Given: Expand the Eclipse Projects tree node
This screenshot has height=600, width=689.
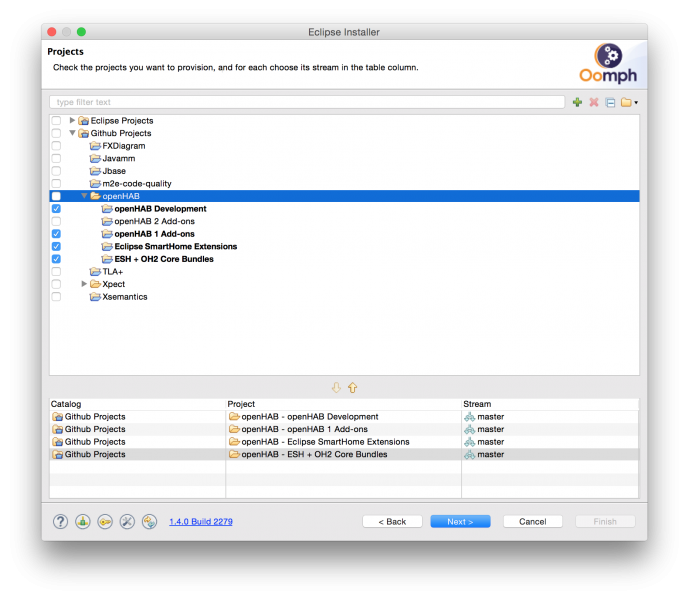Looking at the screenshot, I should [x=72, y=120].
